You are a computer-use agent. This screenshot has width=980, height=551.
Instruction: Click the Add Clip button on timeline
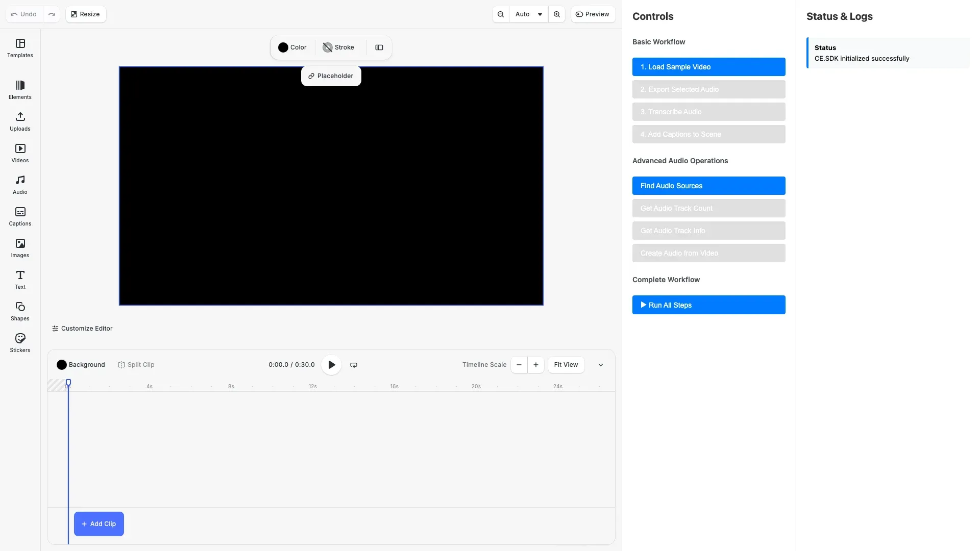[x=99, y=523]
